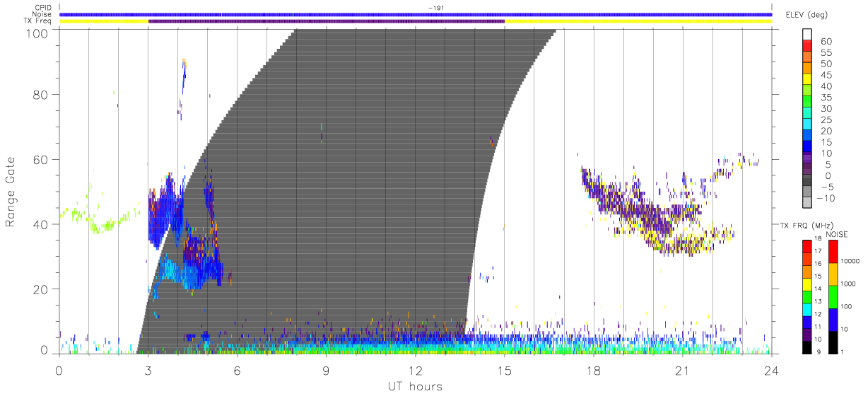Click the "12" tick on the UT hours axis

click(416, 371)
